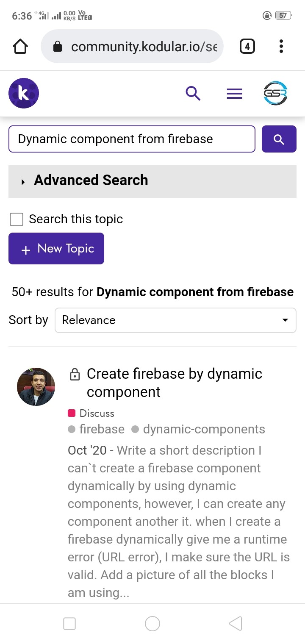Viewport: 305px width, 644px height.
Task: Click the purple magnifier search button
Action: (x=279, y=139)
